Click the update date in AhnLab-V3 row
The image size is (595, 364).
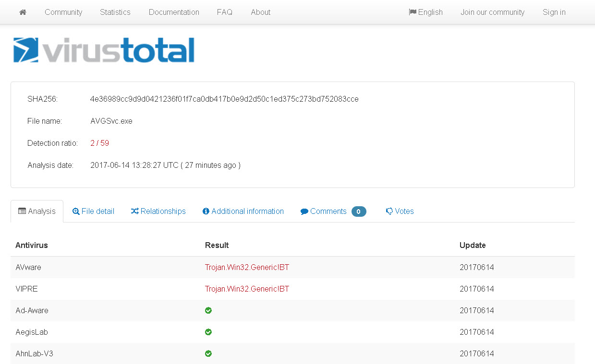[x=477, y=353]
